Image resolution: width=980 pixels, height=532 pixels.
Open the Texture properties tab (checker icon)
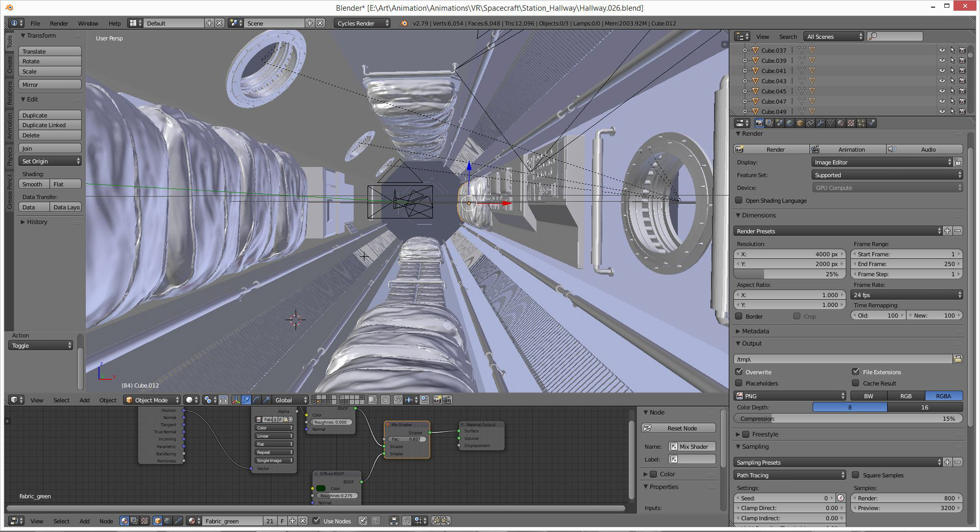(851, 123)
